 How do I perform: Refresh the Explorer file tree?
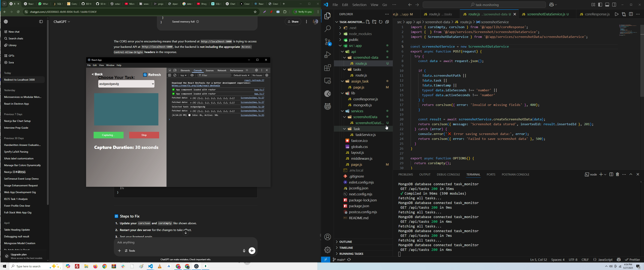380,22
